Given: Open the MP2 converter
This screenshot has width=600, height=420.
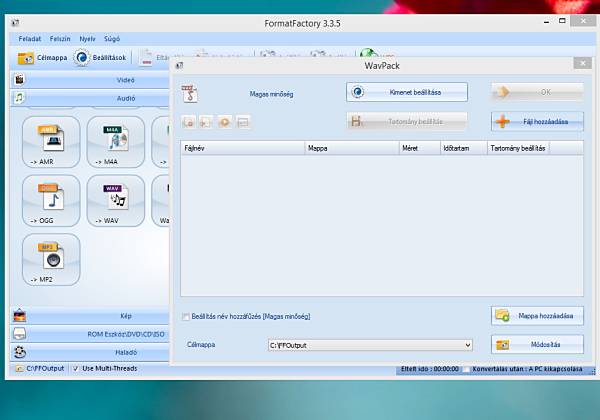Looking at the screenshot, I should click(51, 260).
